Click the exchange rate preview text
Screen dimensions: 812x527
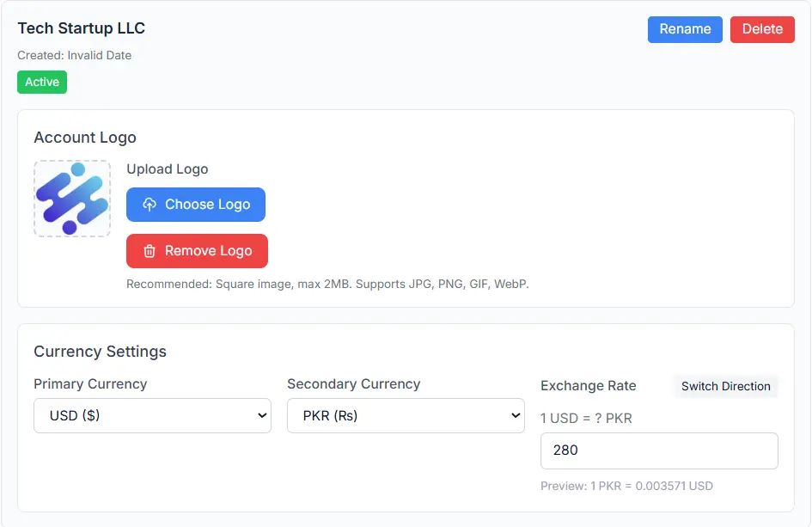[626, 486]
